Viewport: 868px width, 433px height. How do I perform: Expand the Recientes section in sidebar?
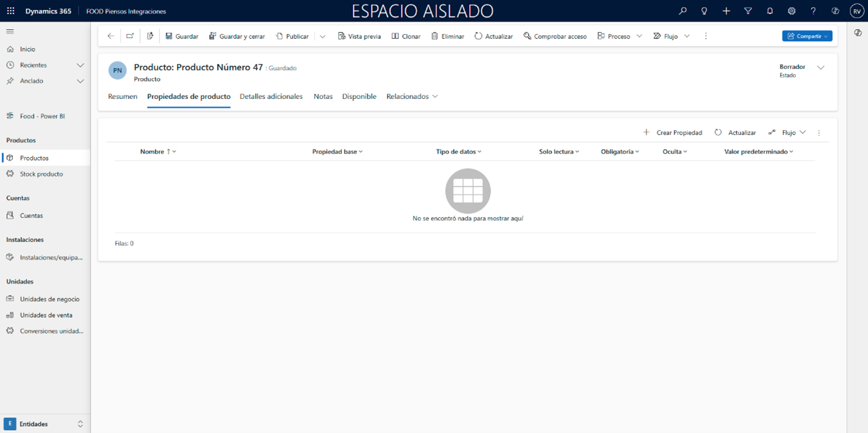pos(80,65)
